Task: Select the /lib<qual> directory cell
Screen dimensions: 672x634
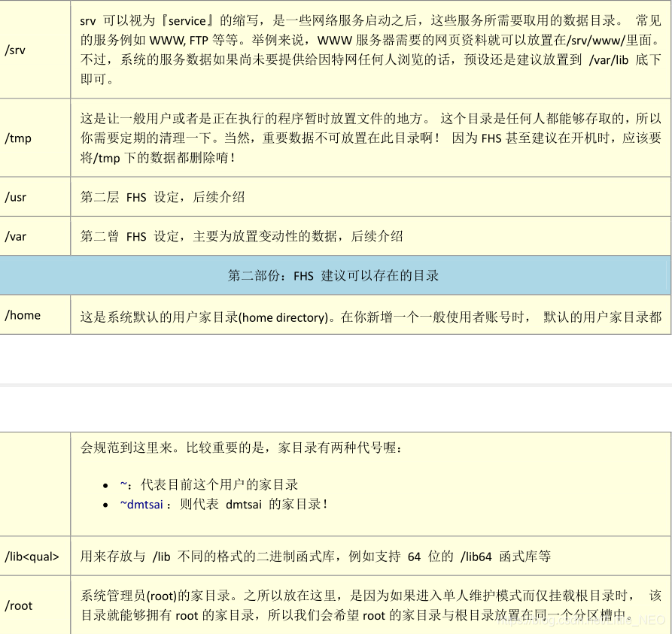Action: [35, 556]
